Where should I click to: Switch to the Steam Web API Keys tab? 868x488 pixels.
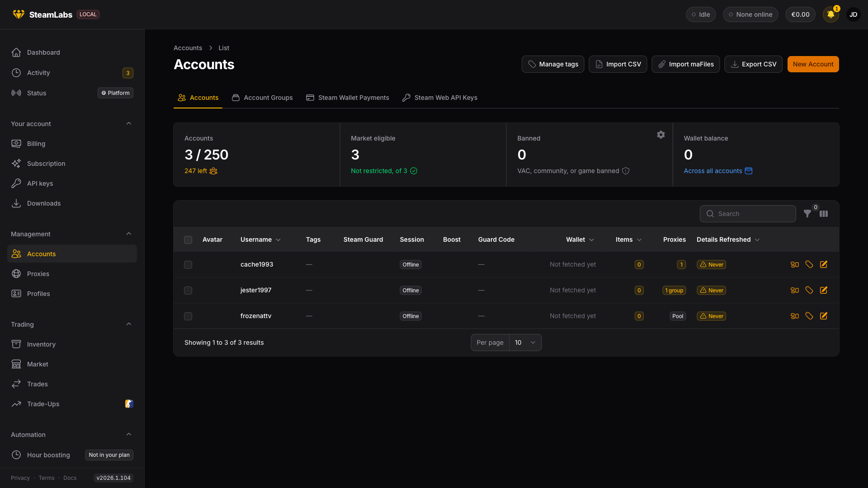point(439,98)
